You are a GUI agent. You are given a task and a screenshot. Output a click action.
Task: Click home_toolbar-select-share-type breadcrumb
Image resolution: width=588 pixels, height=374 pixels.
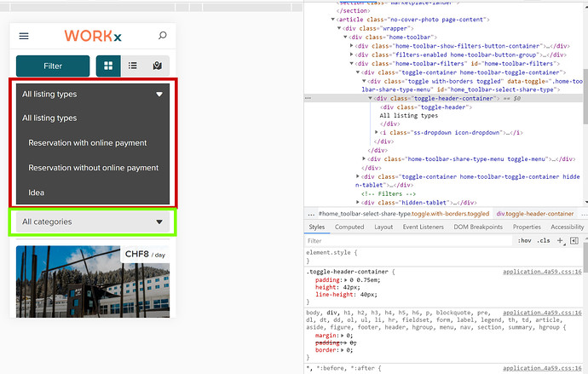coord(404,214)
